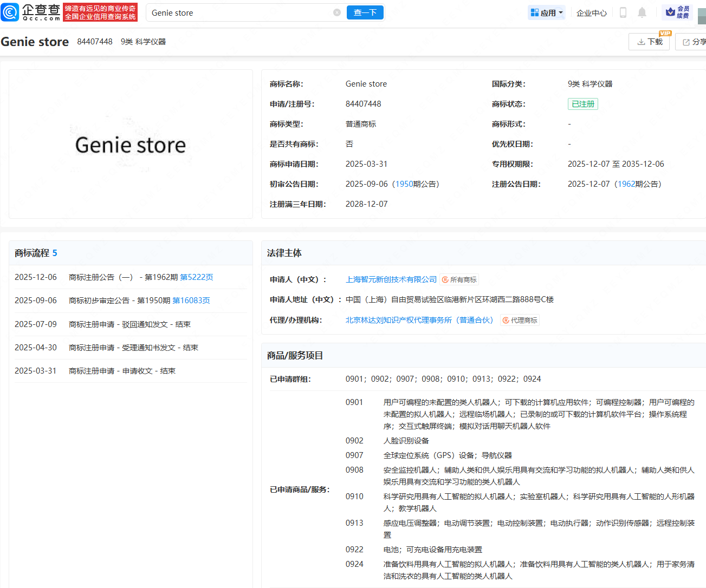Click the Qcc.com logo icon

(10, 12)
